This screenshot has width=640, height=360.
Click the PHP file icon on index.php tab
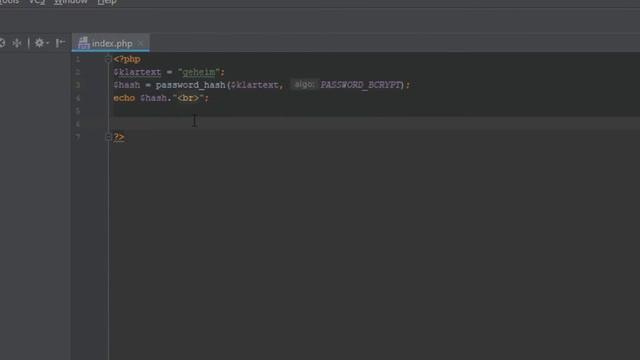(x=84, y=43)
